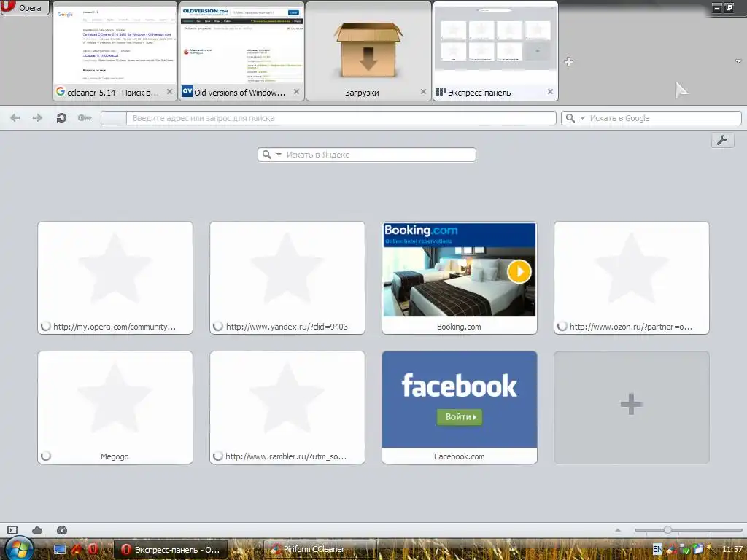Open the Google search engine dropdown
The width and height of the screenshot is (747, 560).
coord(582,118)
